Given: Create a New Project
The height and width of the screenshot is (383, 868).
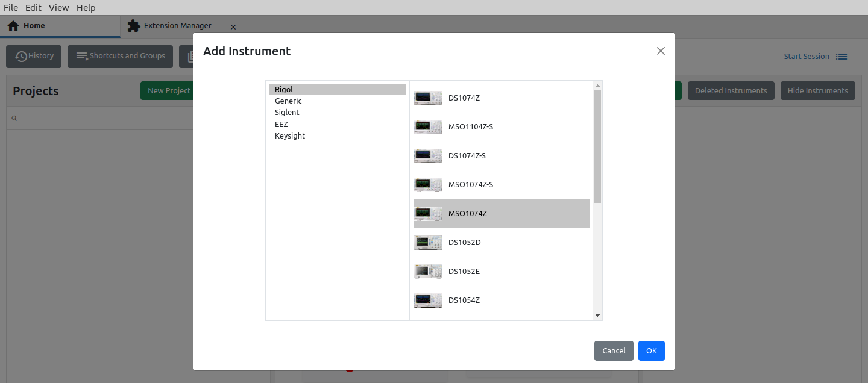Looking at the screenshot, I should click(169, 91).
